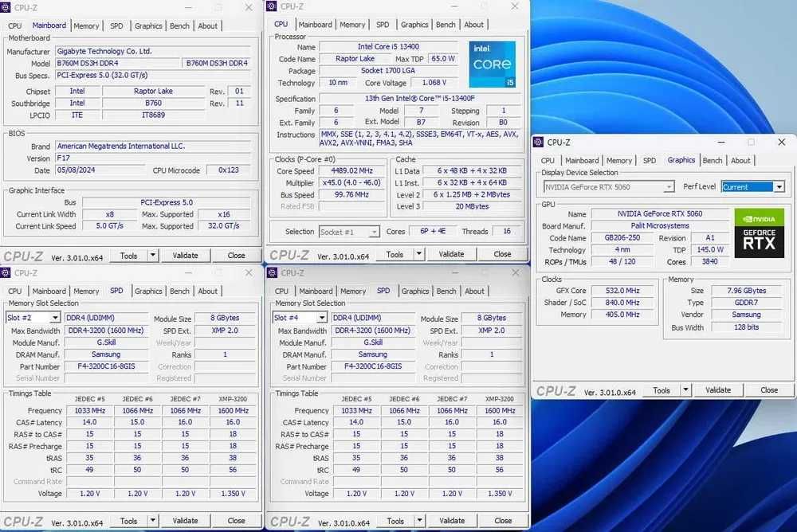Open Tools arrow in the Mainboard window
Viewport: 797px width, 532px height.
pos(152,255)
